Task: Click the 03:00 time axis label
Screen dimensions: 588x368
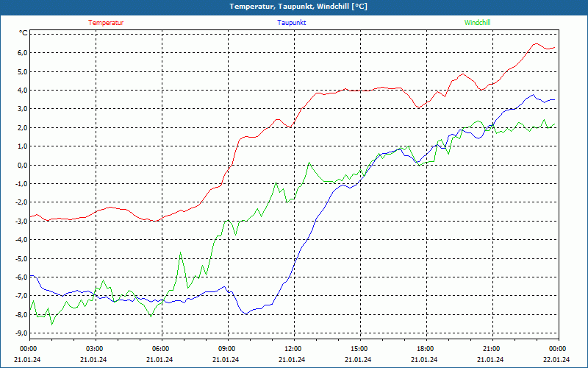Action: coord(94,349)
